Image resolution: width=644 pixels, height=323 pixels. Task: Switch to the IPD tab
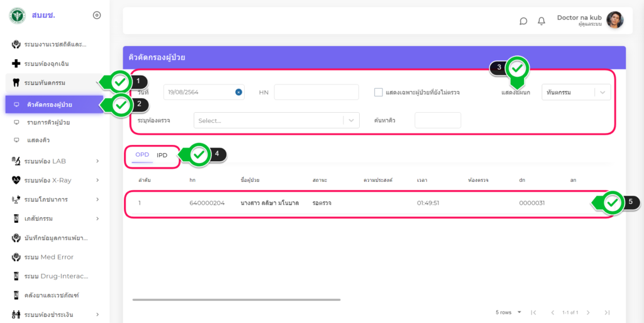[162, 155]
